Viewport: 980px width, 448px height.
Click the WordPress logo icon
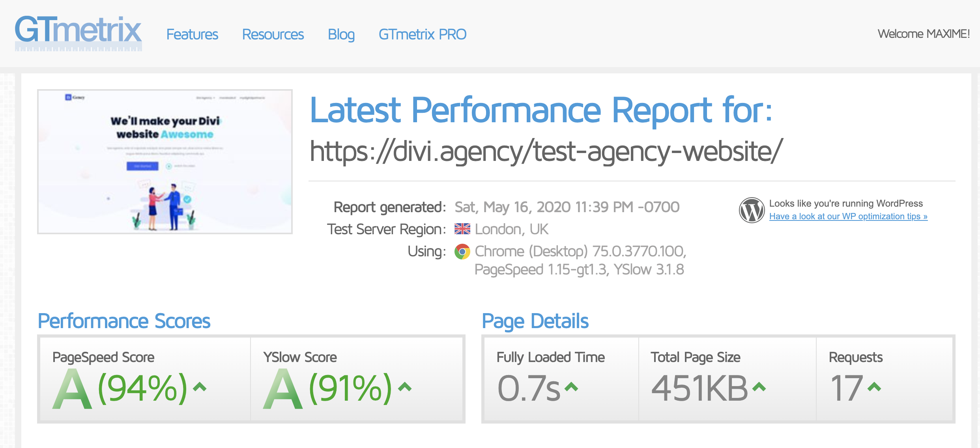pos(752,210)
